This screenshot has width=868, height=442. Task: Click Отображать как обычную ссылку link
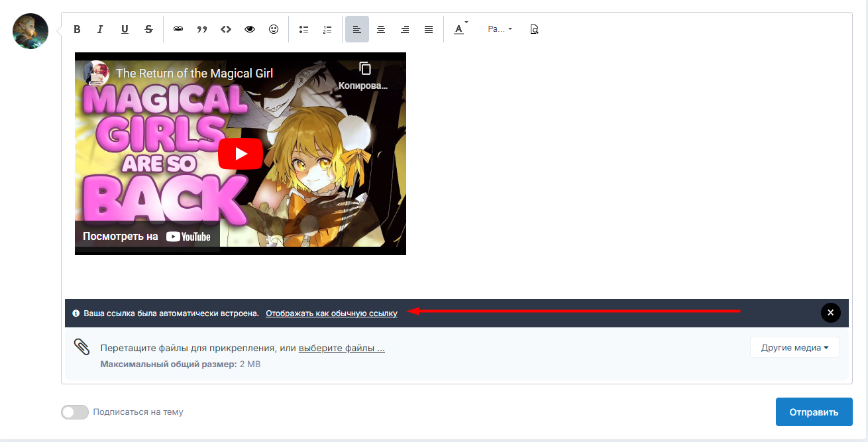331,313
